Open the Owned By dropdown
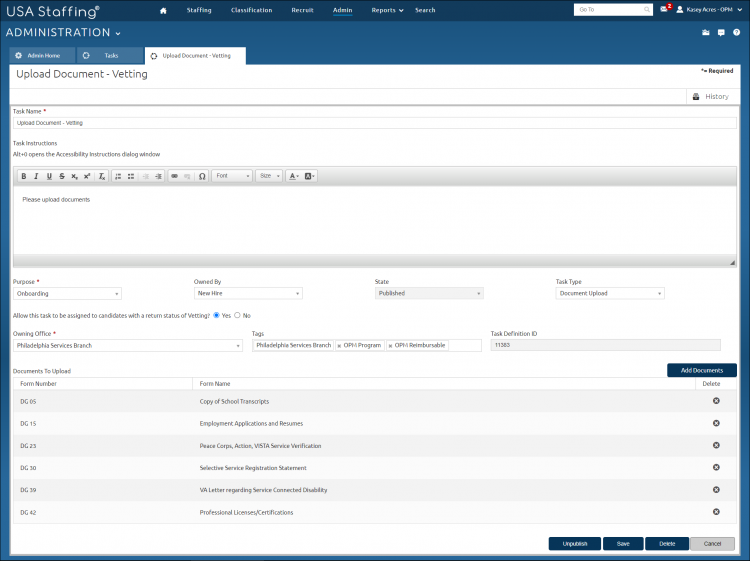 [x=248, y=293]
